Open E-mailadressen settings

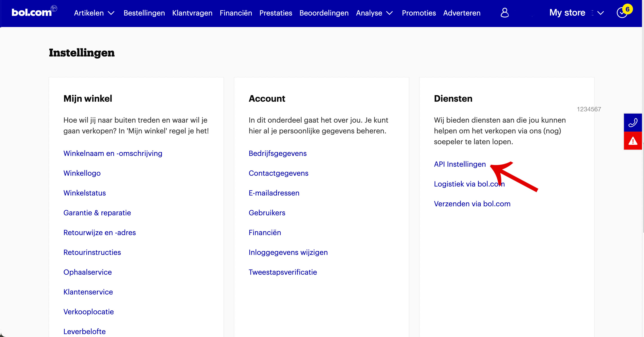tap(274, 193)
